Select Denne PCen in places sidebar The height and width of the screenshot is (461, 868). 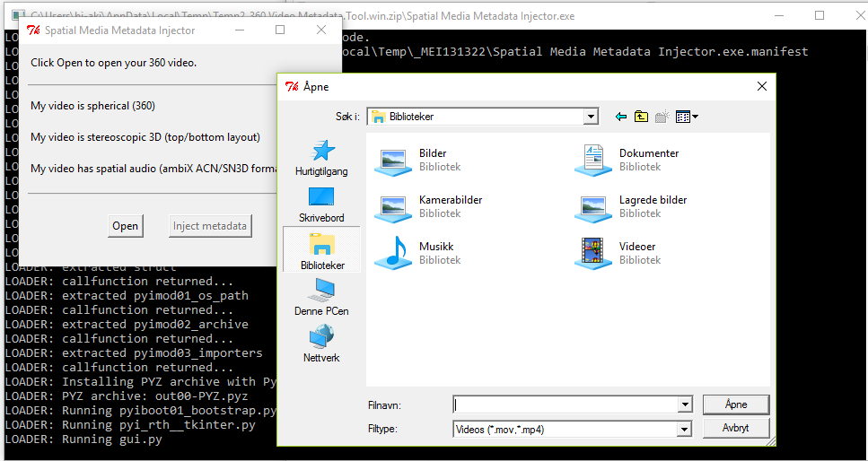pyautogui.click(x=321, y=297)
